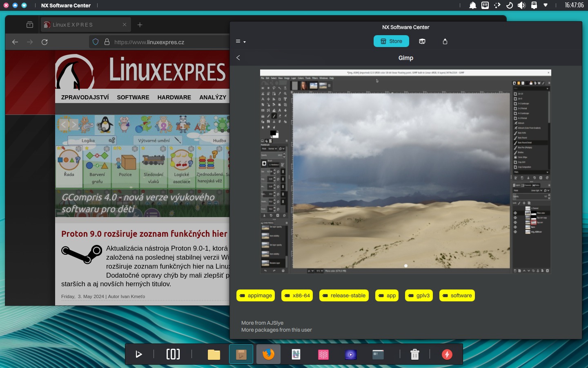
Task: Launch the terminal from the dock
Action: coord(378,354)
